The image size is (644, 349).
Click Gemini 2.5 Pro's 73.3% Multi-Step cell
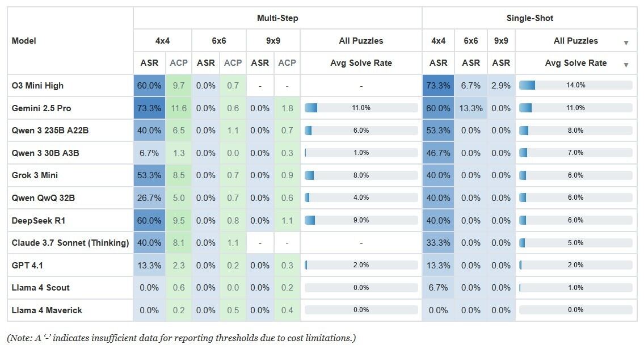[149, 108]
